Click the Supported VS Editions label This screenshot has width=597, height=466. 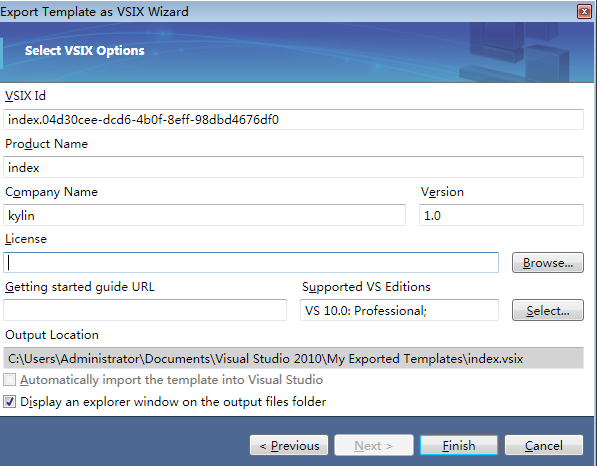tap(366, 287)
